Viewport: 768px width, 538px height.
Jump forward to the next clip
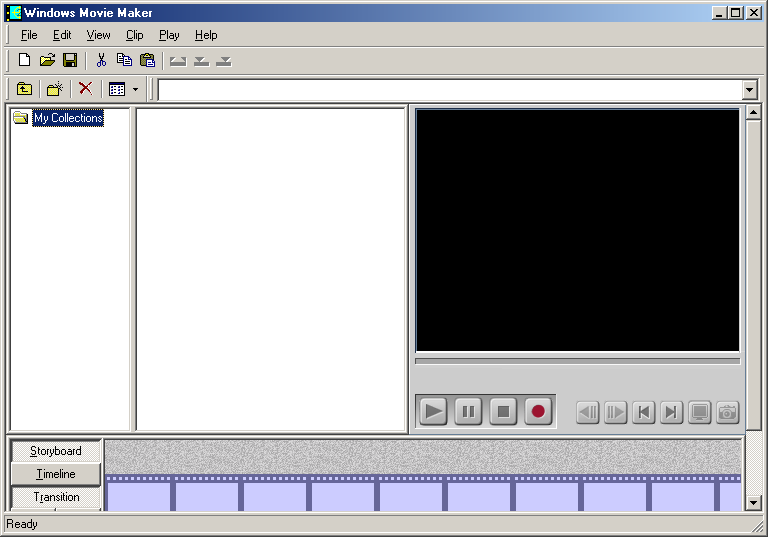pos(672,413)
